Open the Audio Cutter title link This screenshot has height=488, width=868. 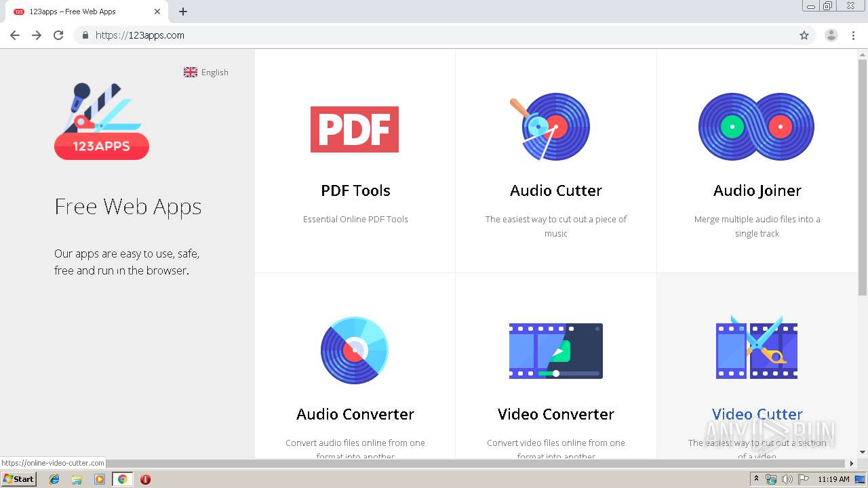click(556, 190)
